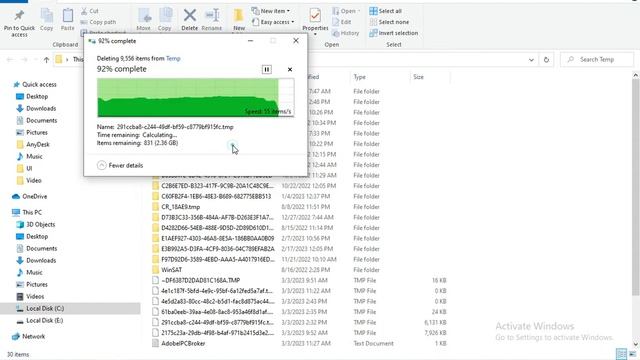Image resolution: width=640 pixels, height=360 pixels.
Task: Click Pin to Quick access icon
Action: coord(19,16)
